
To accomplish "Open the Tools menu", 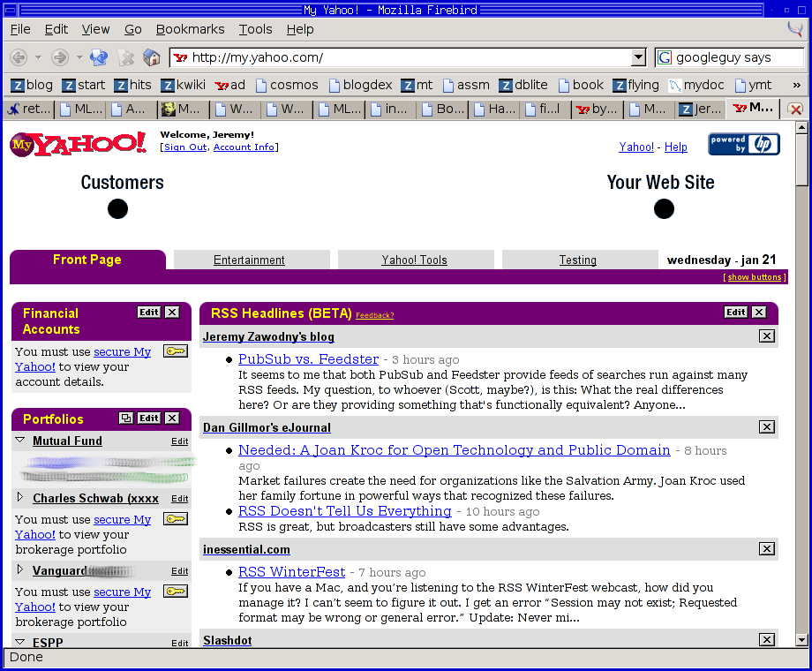I will [255, 29].
